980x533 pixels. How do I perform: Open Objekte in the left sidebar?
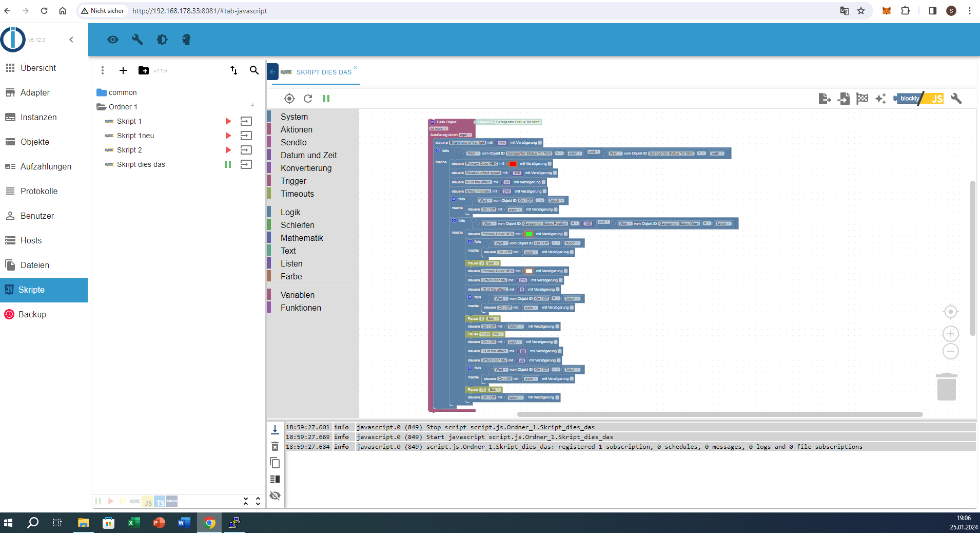[35, 142]
